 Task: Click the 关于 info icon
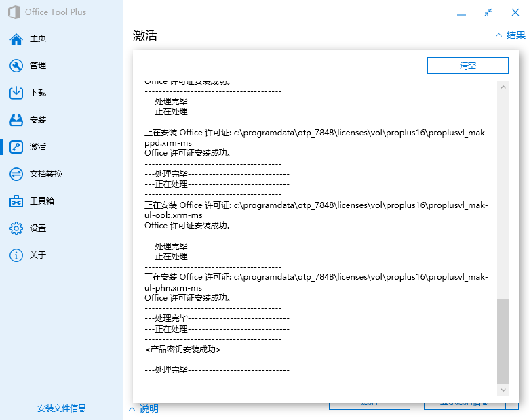click(16, 255)
